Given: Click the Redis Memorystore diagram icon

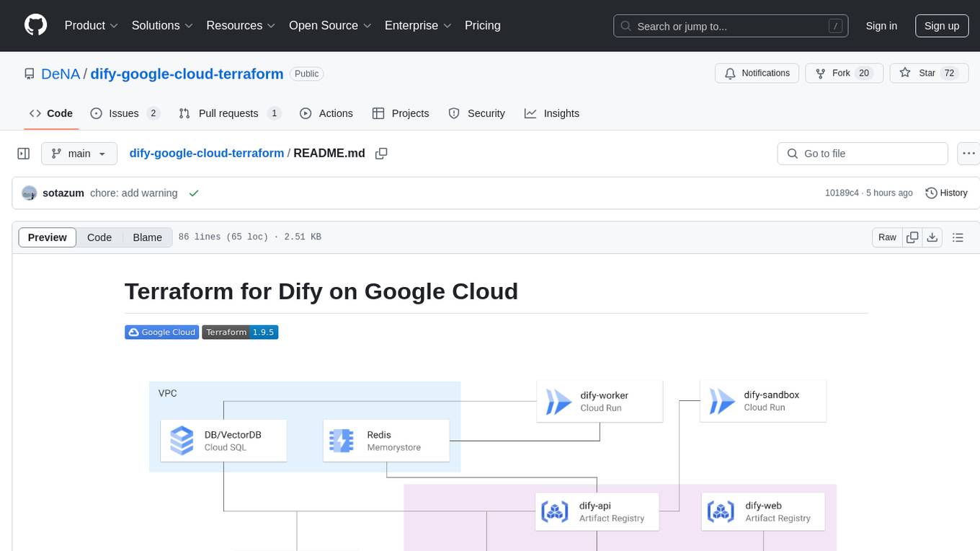Looking at the screenshot, I should [342, 441].
